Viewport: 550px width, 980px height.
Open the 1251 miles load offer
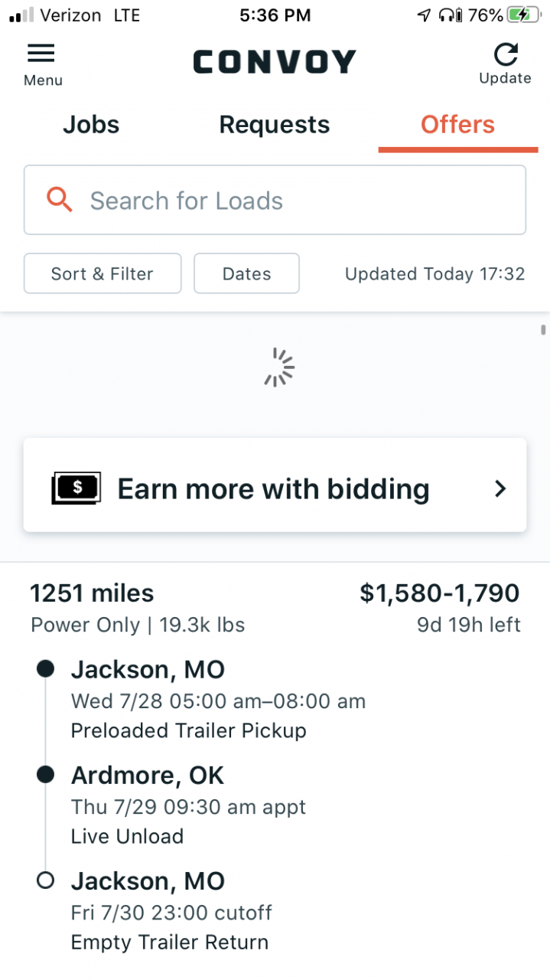tap(275, 766)
